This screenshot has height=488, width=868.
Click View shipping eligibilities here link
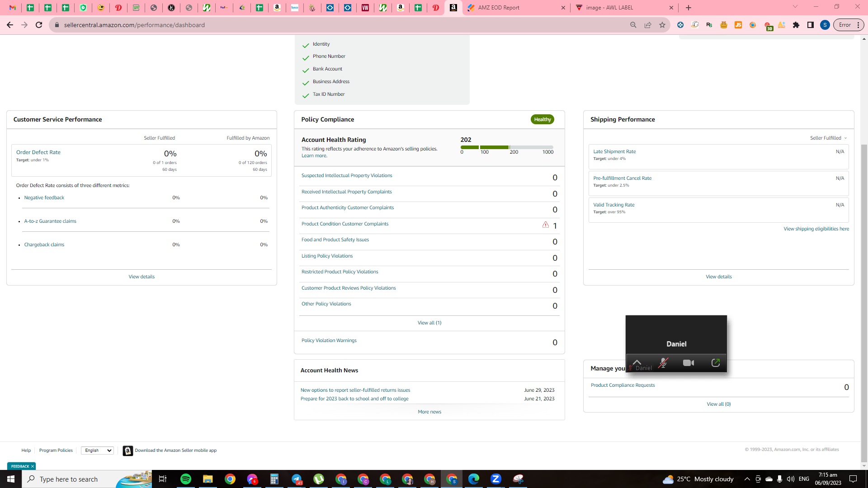coord(816,229)
